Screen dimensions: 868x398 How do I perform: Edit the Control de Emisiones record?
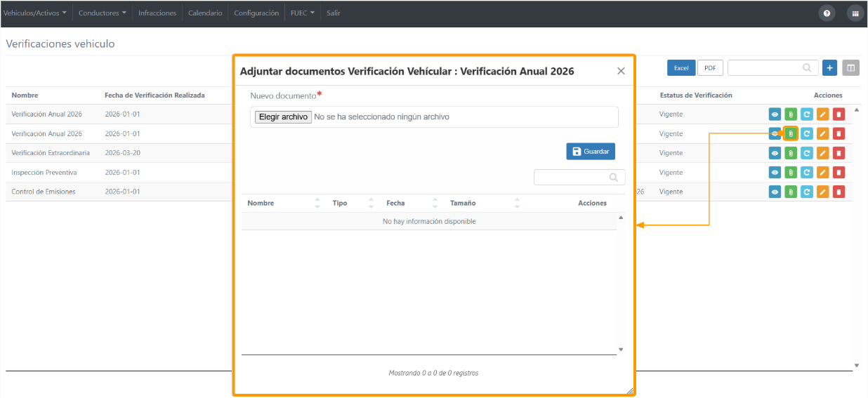point(823,192)
